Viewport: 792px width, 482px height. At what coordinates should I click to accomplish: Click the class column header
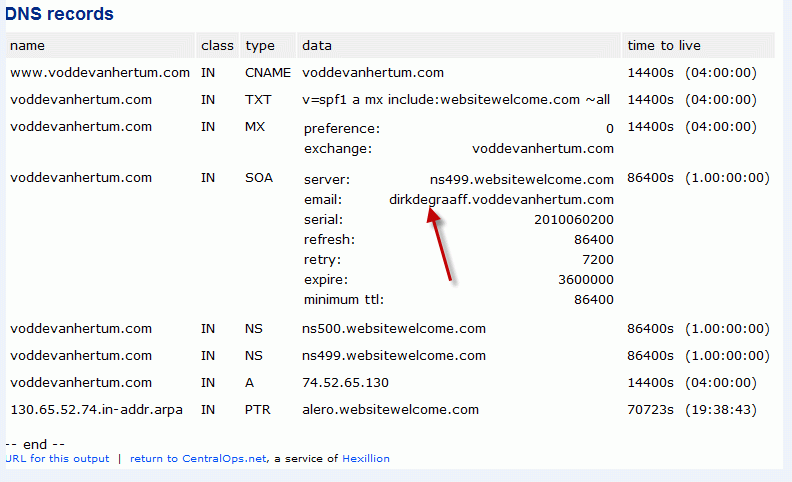[217, 45]
